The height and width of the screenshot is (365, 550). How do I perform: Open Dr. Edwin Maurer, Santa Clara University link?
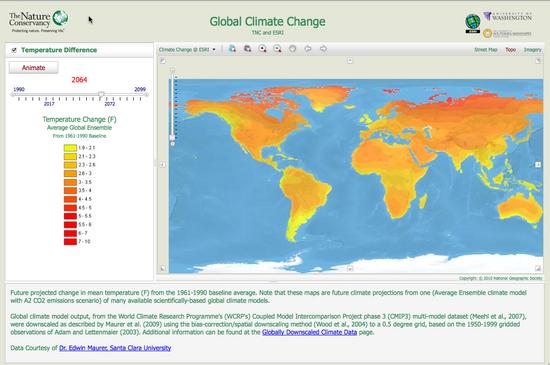click(115, 348)
